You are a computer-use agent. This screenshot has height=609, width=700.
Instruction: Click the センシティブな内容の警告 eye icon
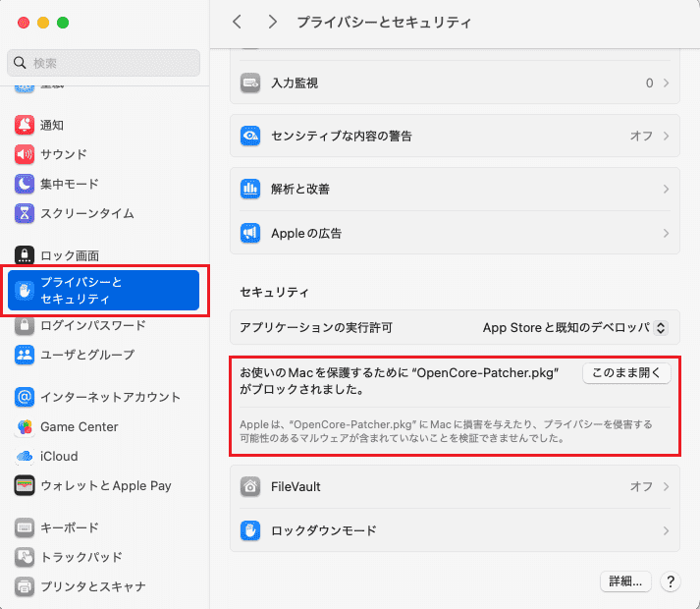250,136
